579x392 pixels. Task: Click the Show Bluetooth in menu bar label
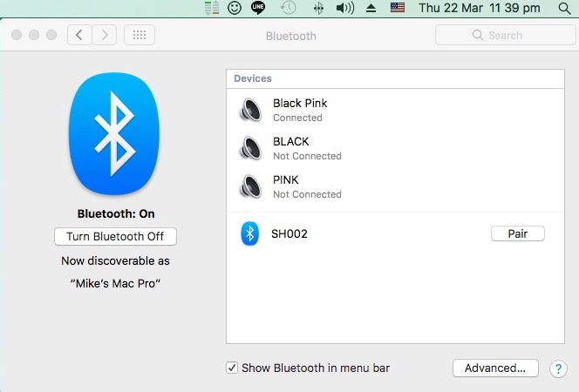coord(316,368)
